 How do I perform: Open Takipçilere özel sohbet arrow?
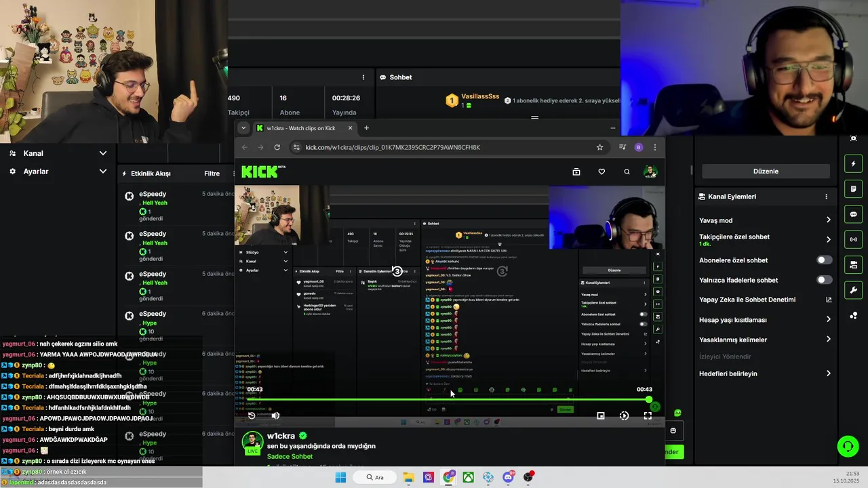(x=829, y=239)
